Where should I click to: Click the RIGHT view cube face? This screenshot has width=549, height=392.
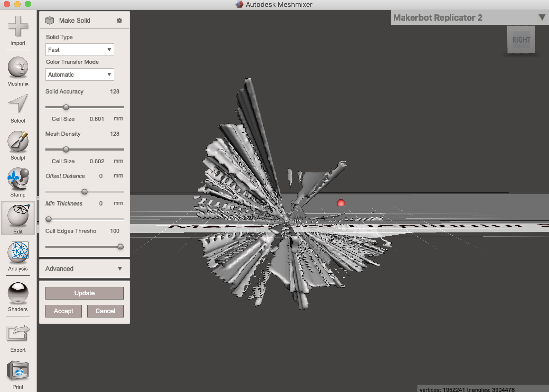coord(521,40)
